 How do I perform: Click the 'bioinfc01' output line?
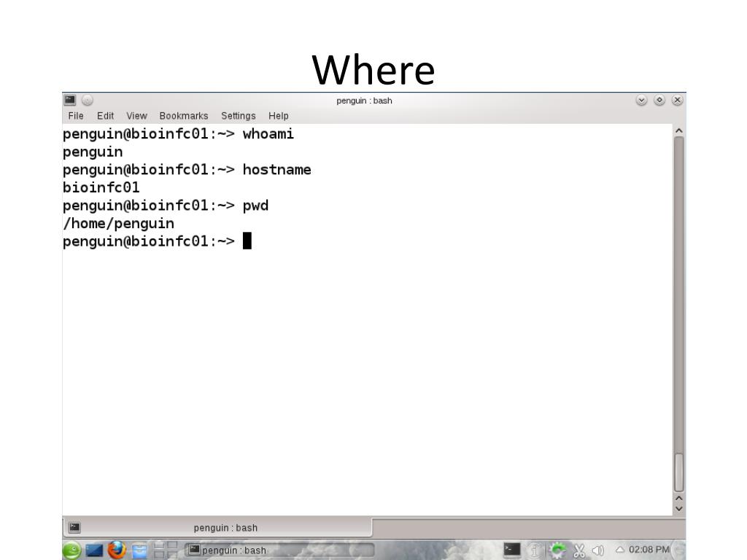(x=101, y=187)
